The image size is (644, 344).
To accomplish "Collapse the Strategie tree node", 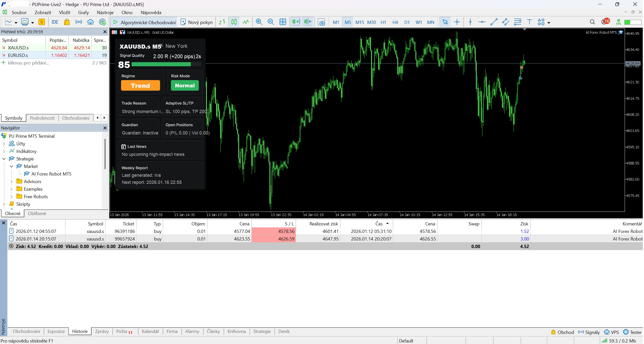I will (4, 159).
